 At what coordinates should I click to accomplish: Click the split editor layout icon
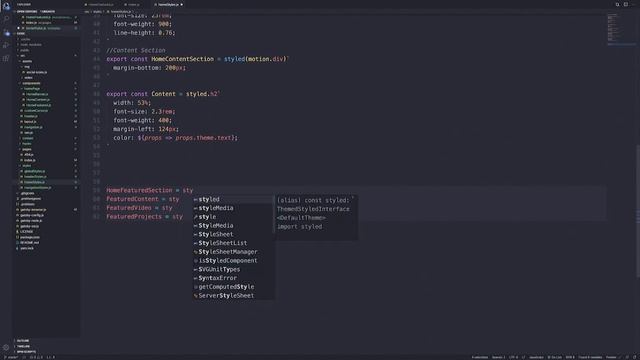626,4
